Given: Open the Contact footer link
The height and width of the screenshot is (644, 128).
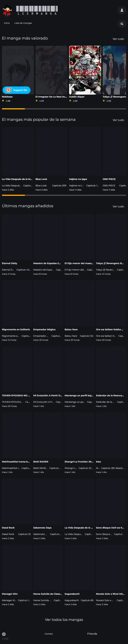Looking at the screenshot, I should (x=49, y=634).
